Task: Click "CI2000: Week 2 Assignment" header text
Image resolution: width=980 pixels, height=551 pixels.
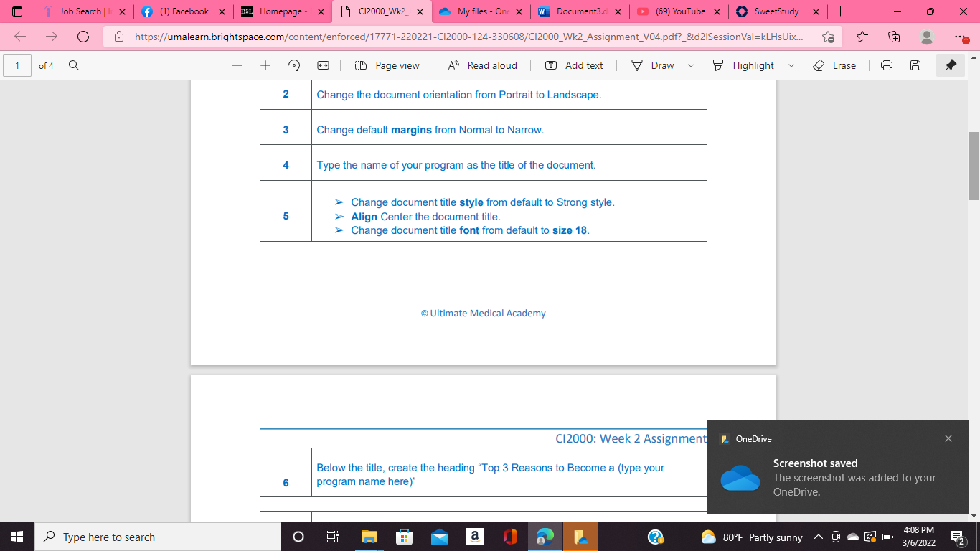Action: pos(631,438)
